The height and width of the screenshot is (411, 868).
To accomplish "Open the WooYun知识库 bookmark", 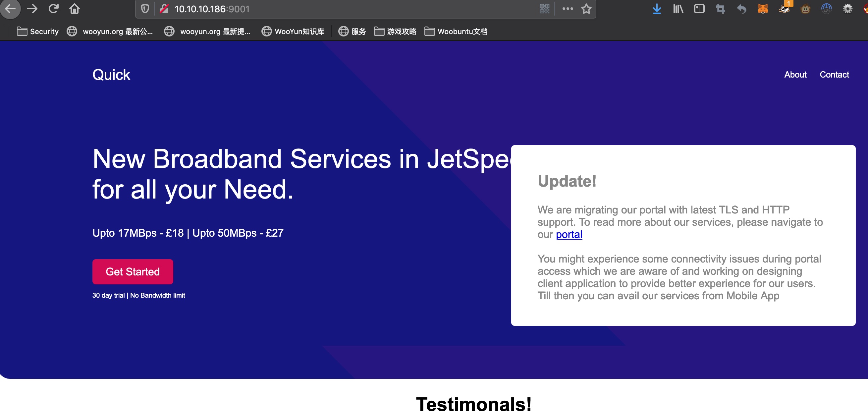I will click(293, 31).
